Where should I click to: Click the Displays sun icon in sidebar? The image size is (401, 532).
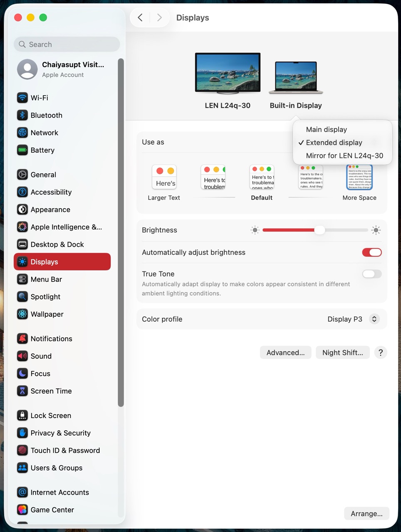pyautogui.click(x=22, y=262)
